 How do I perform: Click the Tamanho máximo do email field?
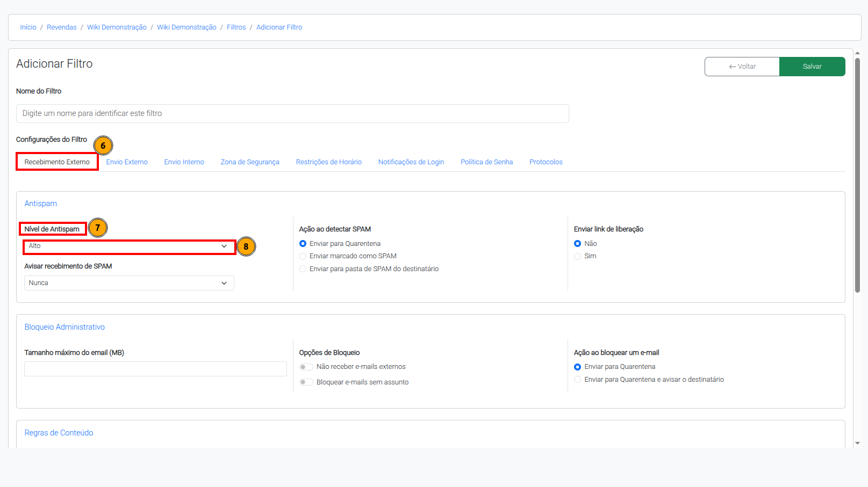click(x=155, y=369)
